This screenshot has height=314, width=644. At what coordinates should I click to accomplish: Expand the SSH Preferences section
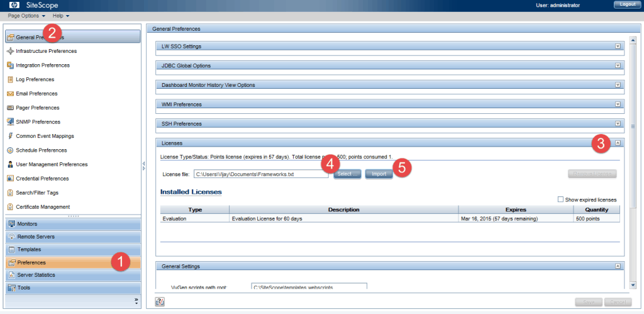click(618, 124)
